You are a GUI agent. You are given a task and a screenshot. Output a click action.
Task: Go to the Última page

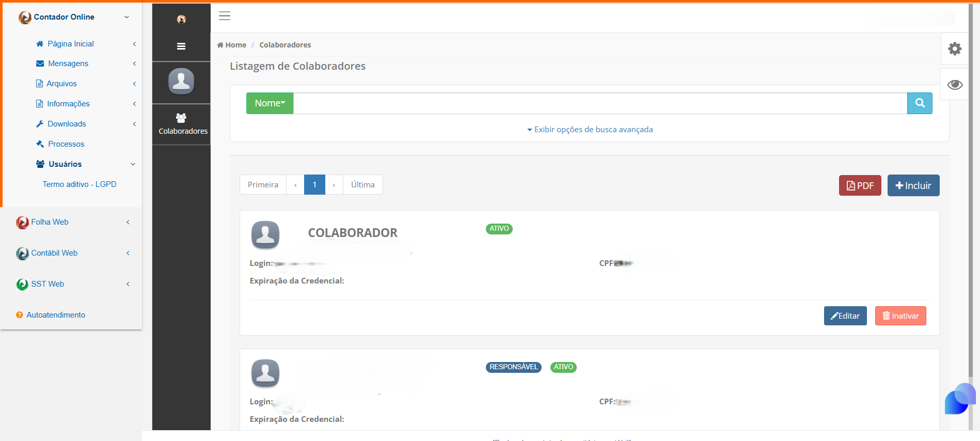click(x=363, y=185)
